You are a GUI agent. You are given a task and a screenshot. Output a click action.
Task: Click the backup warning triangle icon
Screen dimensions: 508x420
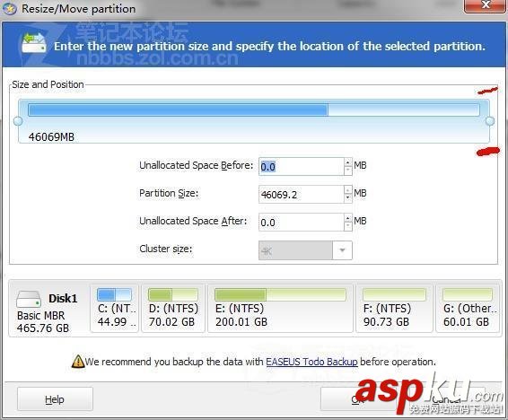pyautogui.click(x=78, y=361)
